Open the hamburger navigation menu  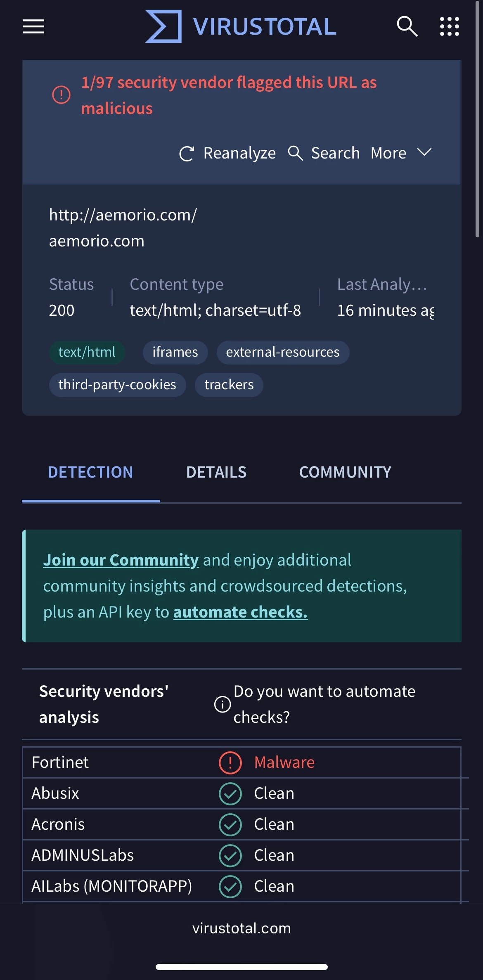(x=33, y=26)
